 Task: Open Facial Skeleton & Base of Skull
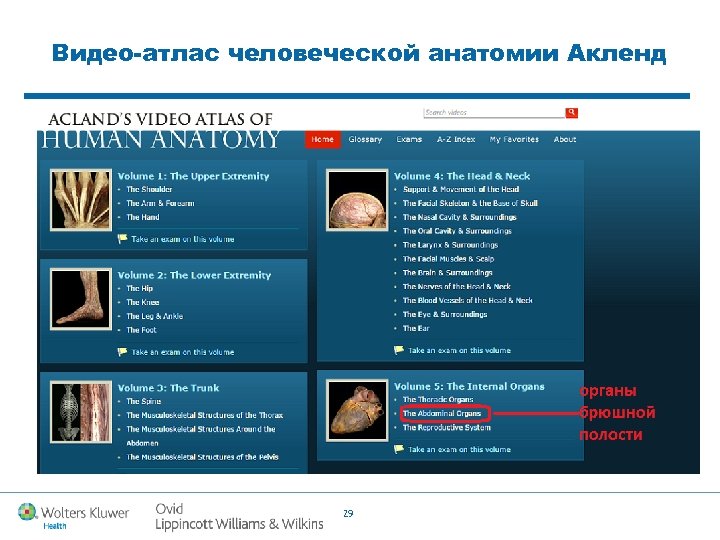pos(470,203)
